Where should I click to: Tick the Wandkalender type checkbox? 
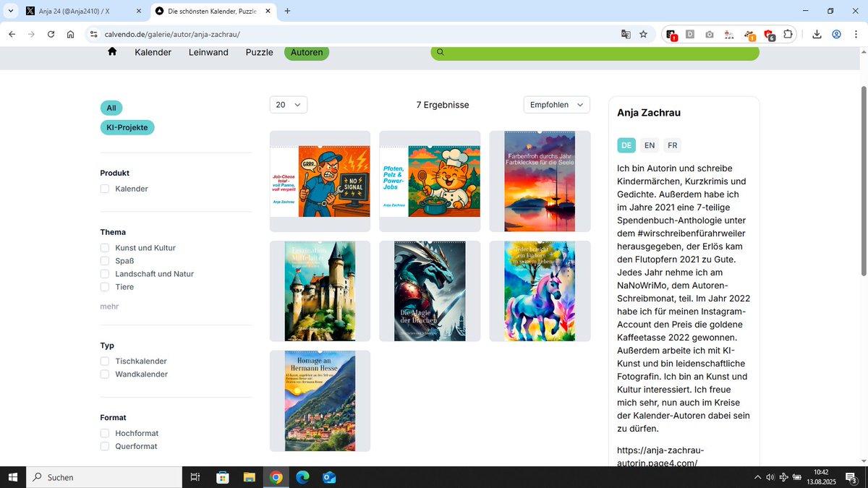coord(105,374)
